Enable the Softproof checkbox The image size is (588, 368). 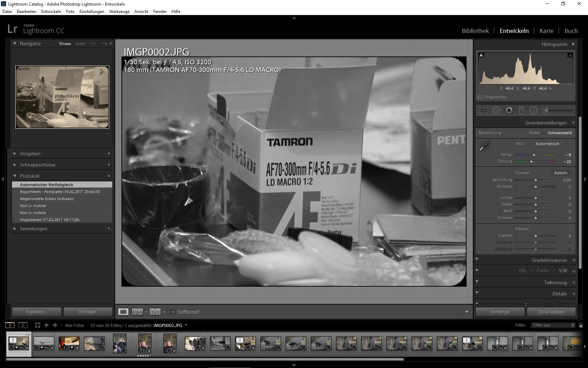pyautogui.click(x=173, y=312)
